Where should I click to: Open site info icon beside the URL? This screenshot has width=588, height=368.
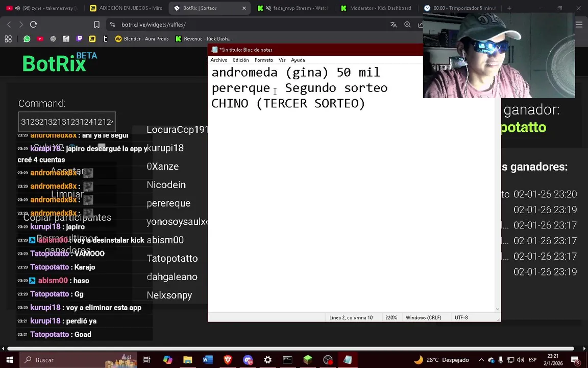click(x=112, y=25)
